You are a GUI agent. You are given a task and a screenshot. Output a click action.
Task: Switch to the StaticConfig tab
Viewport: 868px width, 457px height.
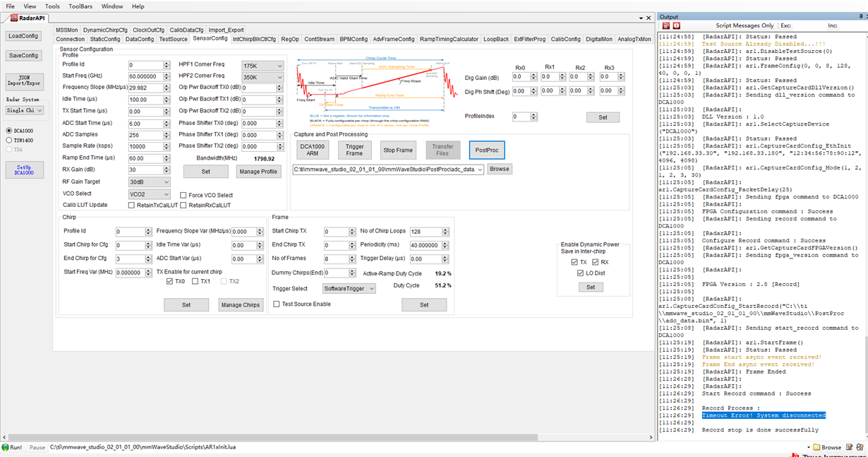point(105,39)
